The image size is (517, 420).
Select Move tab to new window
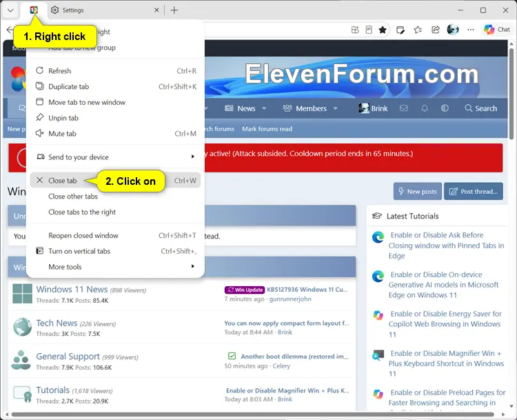[115, 102]
